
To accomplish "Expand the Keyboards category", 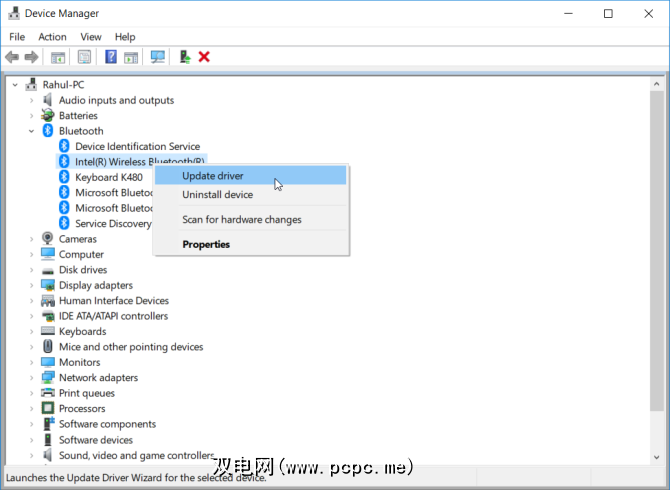I will point(31,332).
